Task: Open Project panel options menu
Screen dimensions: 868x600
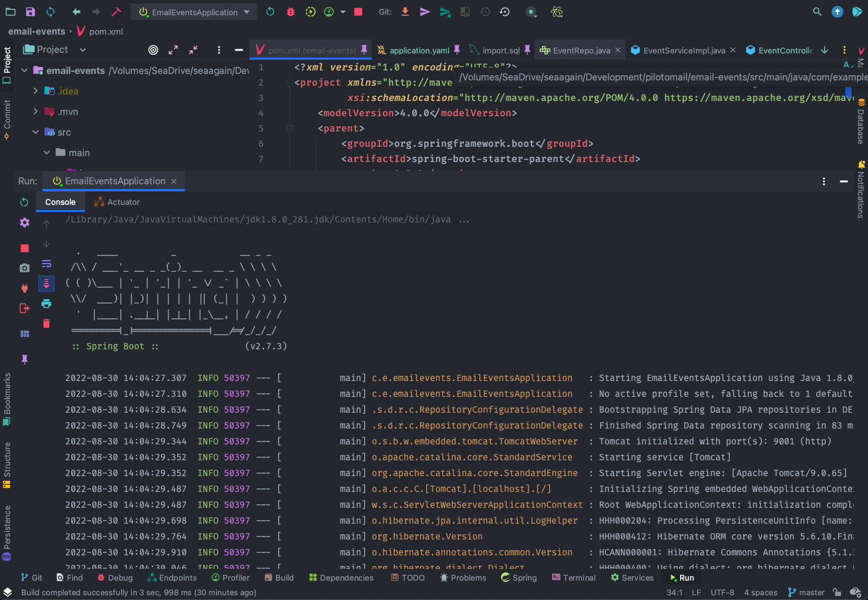Action: tap(219, 50)
